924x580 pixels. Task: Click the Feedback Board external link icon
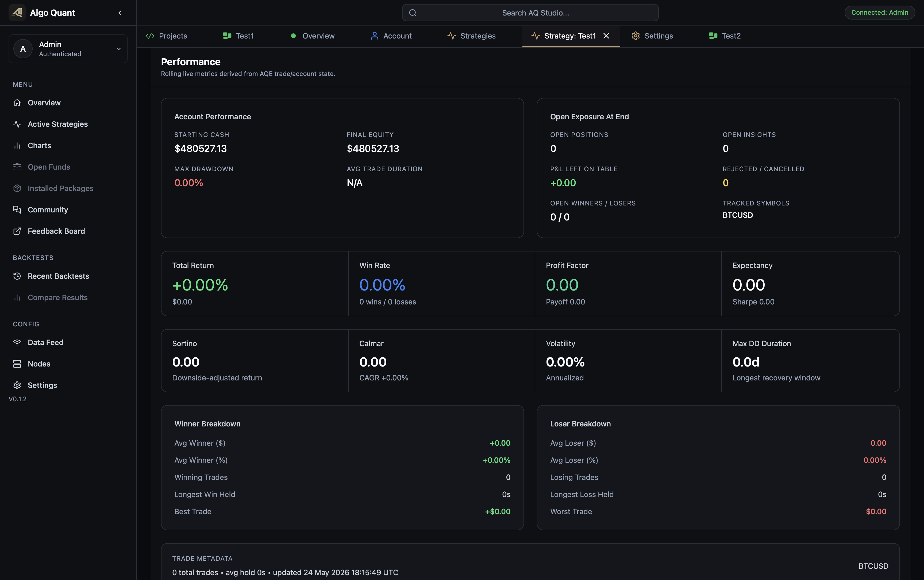click(x=17, y=231)
